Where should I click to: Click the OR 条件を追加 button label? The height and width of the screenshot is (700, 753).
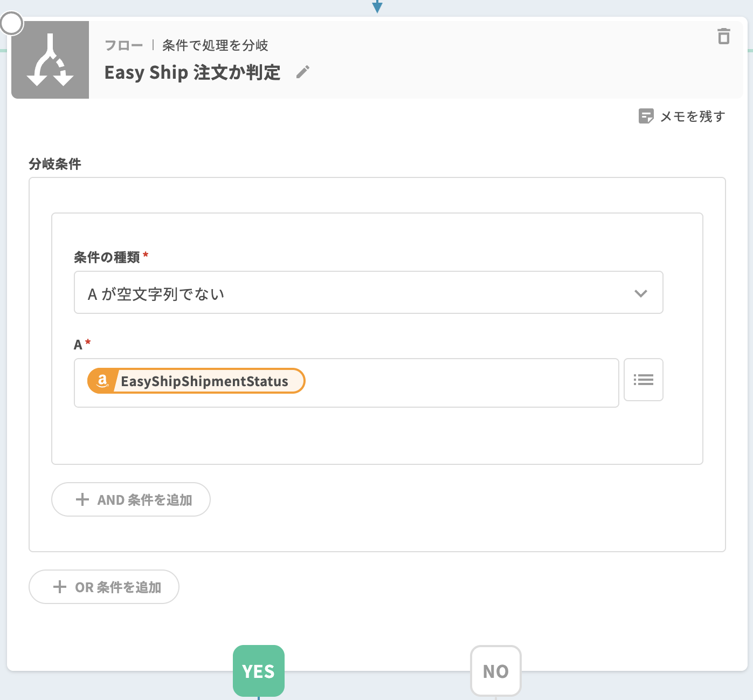point(118,587)
